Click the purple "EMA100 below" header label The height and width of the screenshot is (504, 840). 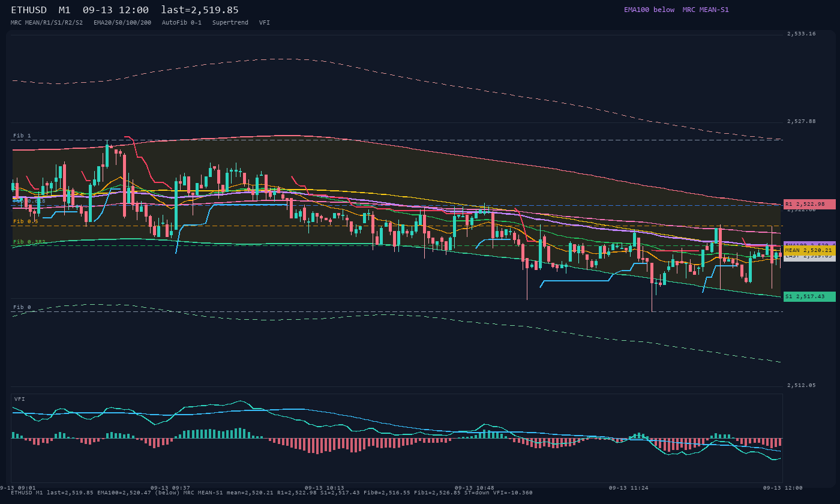649,10
